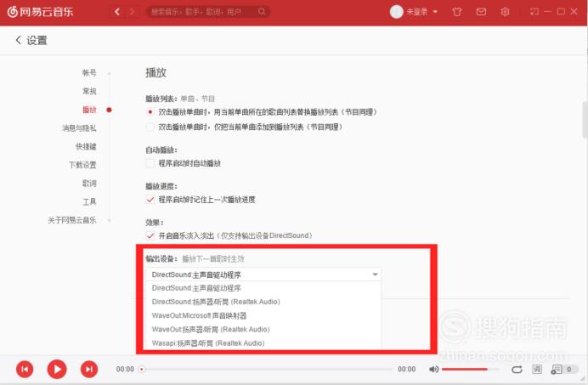Select Wasapi:扬声器/听筒 (Realtek Audio) option
588x385 pixels.
[x=263, y=343]
